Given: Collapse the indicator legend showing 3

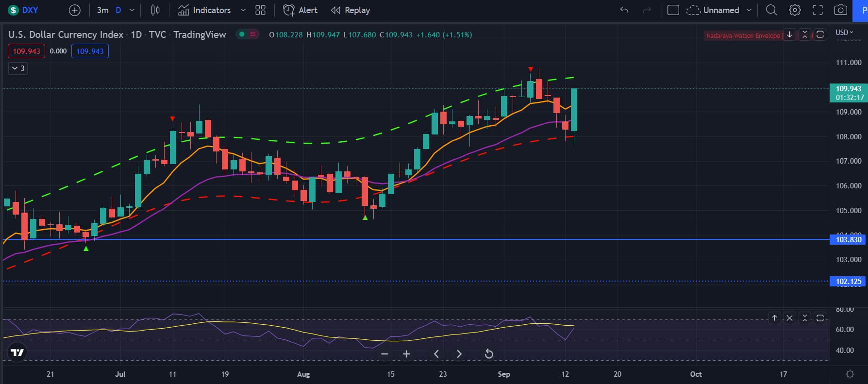Looking at the screenshot, I should [x=18, y=68].
